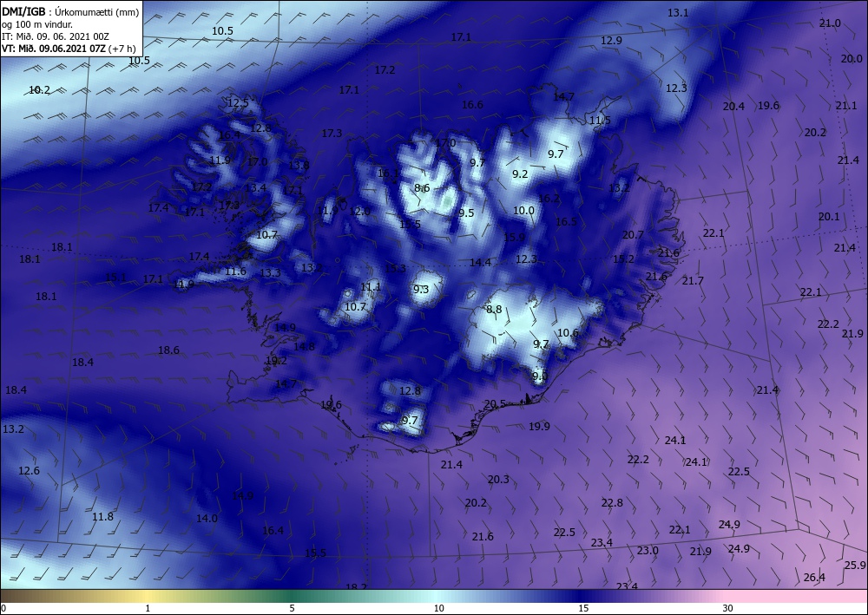Select the 15.2 reading

(623, 258)
